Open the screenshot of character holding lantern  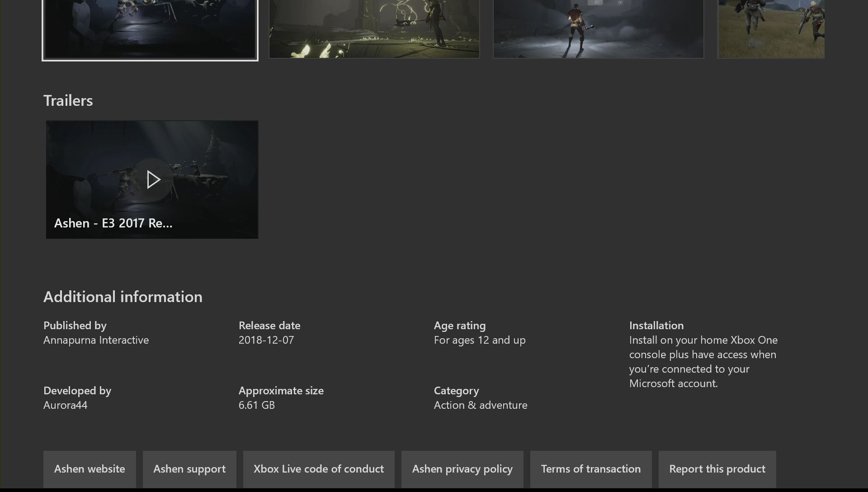599,29
